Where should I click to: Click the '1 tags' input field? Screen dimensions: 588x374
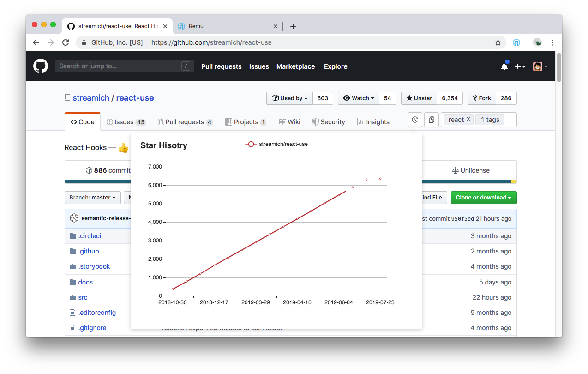pos(490,120)
